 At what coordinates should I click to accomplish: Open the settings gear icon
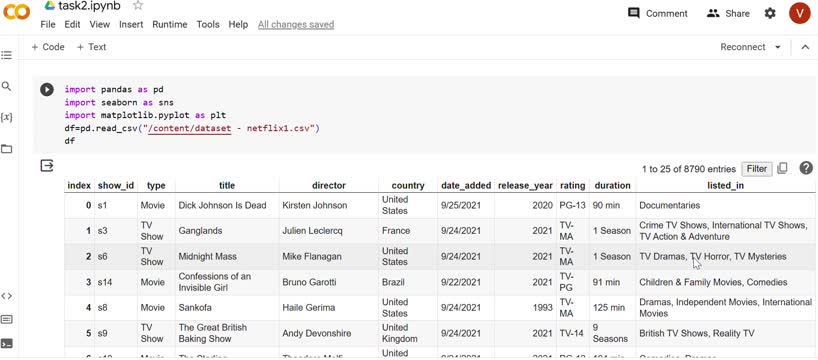tap(770, 14)
